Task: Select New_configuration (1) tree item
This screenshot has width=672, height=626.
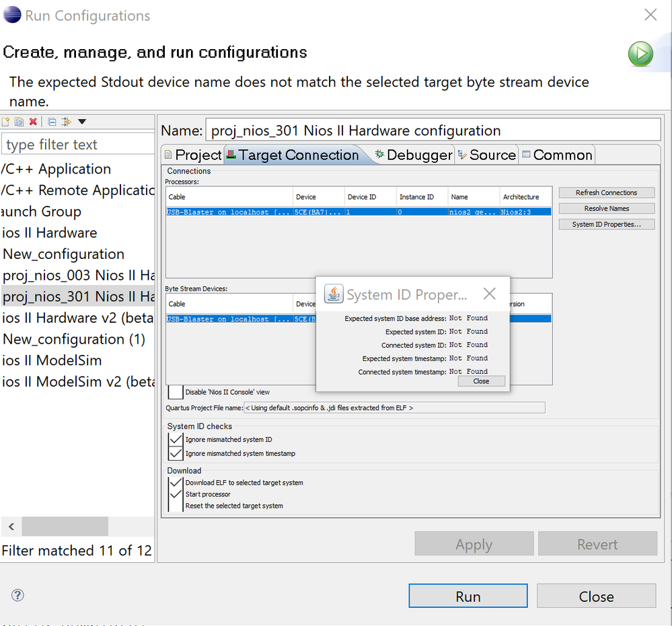Action: (x=74, y=340)
